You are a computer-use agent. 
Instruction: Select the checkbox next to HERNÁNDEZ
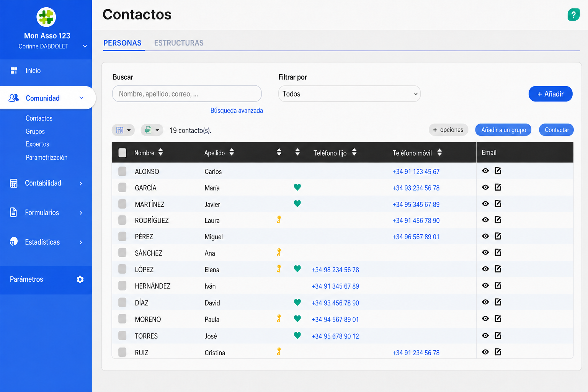(122, 286)
